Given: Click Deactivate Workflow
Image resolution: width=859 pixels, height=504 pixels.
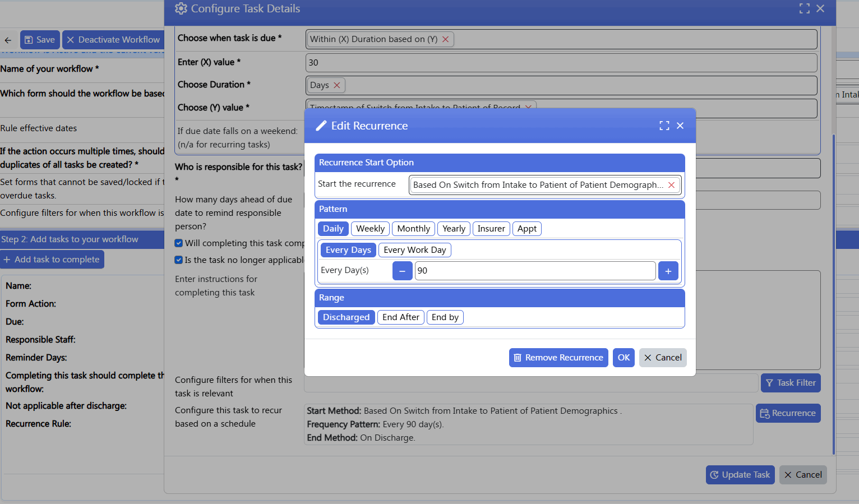Looking at the screenshot, I should [112, 39].
